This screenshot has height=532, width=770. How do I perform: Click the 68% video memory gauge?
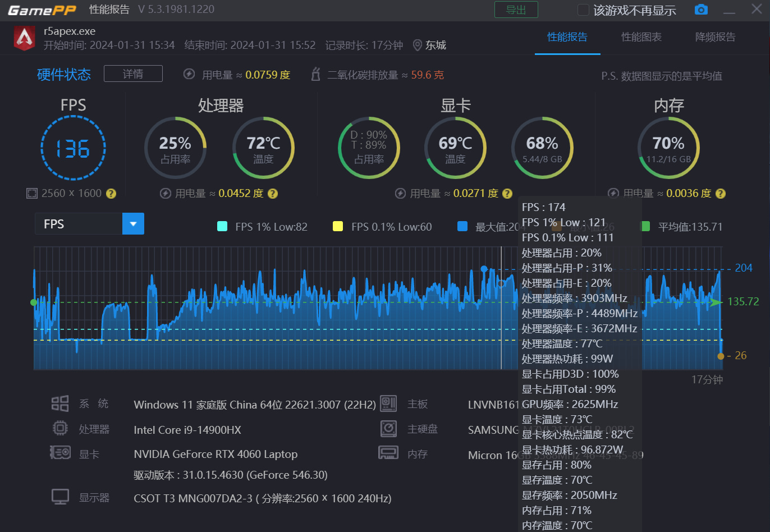click(542, 148)
